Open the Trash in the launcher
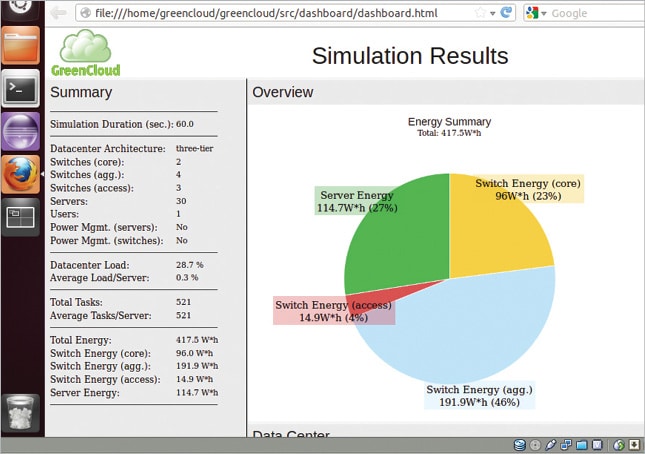 tap(21, 413)
